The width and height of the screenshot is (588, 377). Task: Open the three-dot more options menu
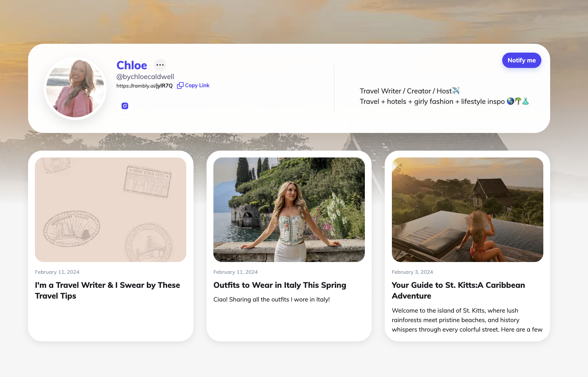(160, 65)
